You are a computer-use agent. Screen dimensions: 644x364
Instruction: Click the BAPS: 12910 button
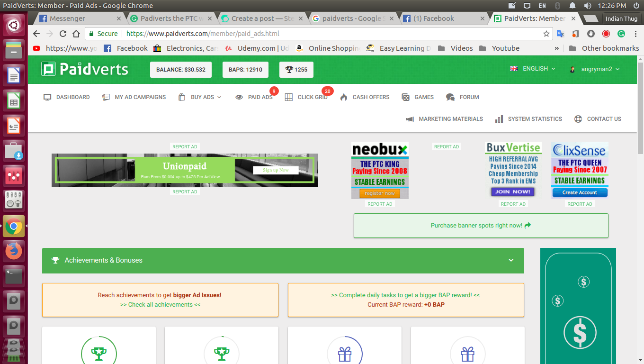(x=245, y=70)
